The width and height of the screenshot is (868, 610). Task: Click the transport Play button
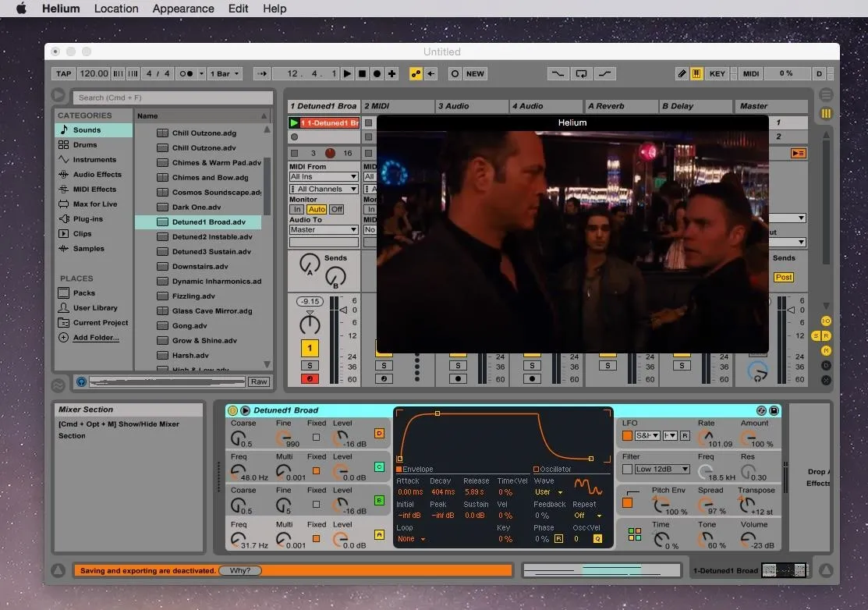[x=347, y=73]
